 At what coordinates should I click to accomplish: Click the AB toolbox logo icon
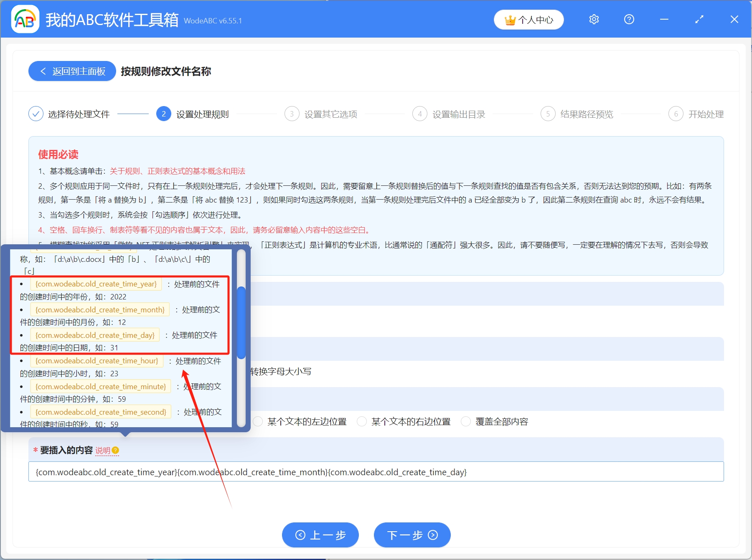25,19
